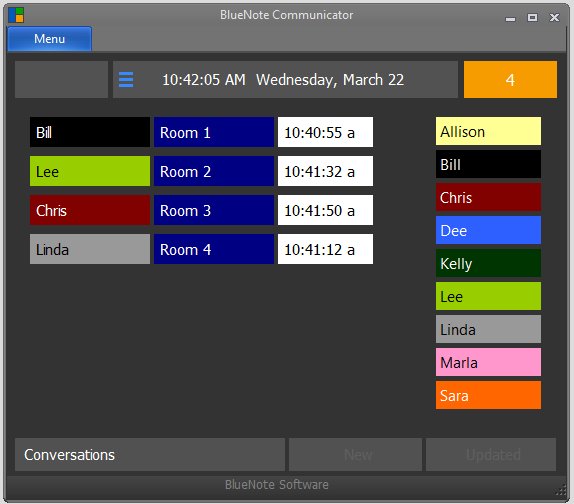Close the BlueNote Communicator window
This screenshot has width=574, height=504.
tap(555, 17)
